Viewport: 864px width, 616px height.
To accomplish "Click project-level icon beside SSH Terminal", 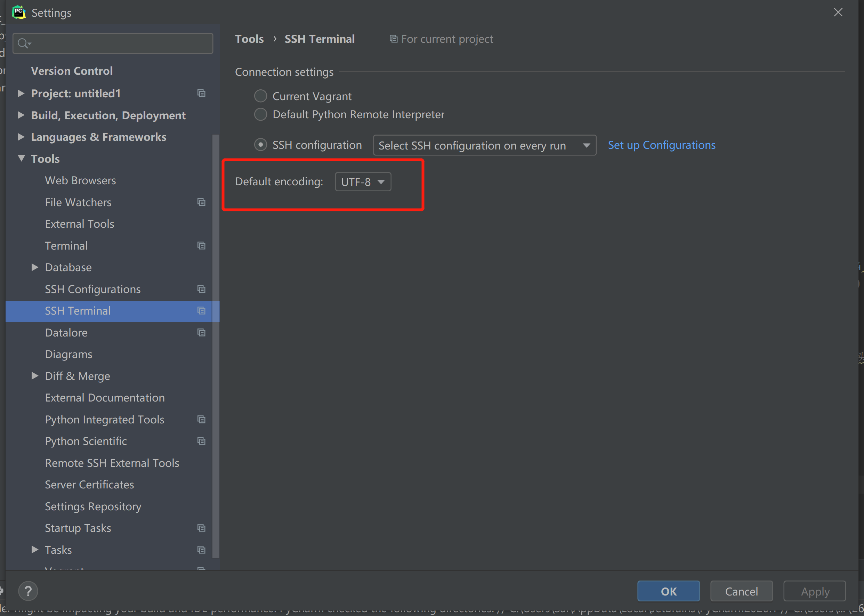I will click(201, 311).
